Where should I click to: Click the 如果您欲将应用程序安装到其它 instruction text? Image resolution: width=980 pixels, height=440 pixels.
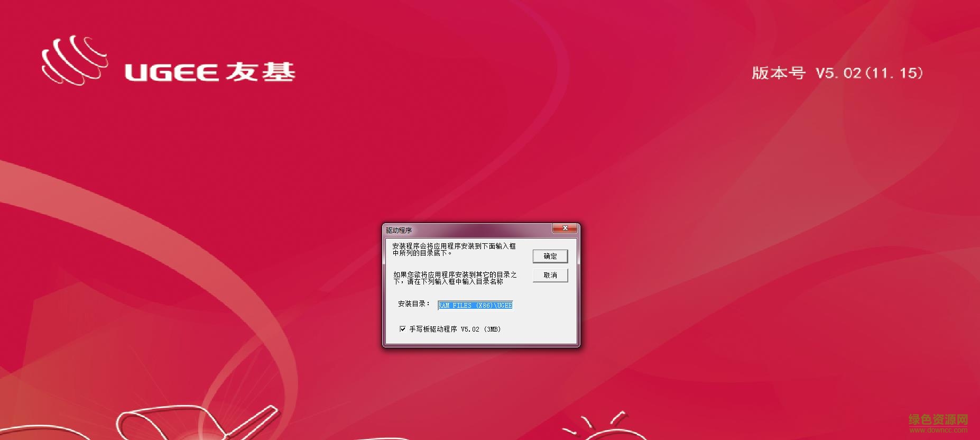coord(455,278)
